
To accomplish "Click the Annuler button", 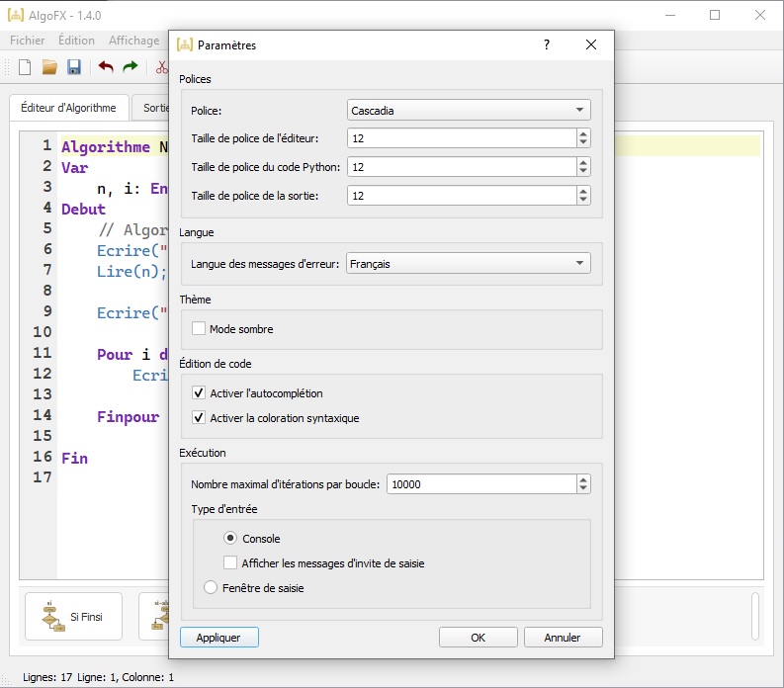I will (x=563, y=637).
